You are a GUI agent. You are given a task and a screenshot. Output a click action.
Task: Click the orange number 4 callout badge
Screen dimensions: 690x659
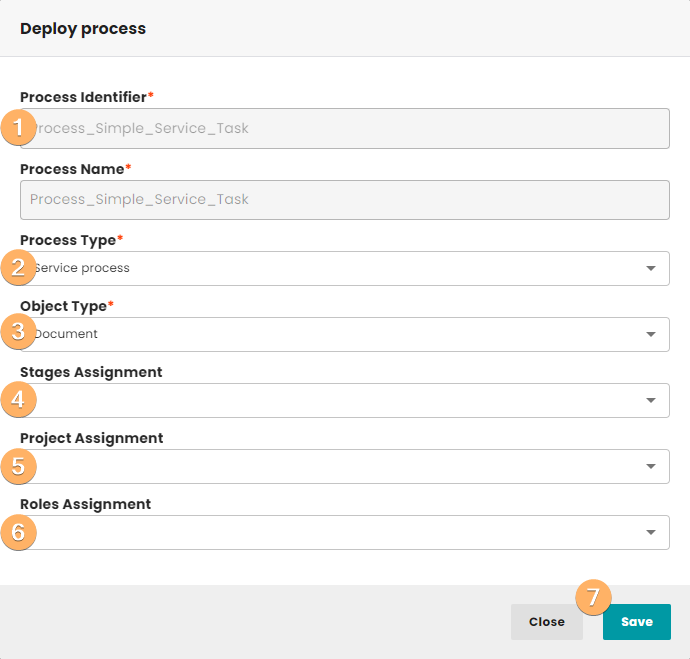click(x=18, y=399)
